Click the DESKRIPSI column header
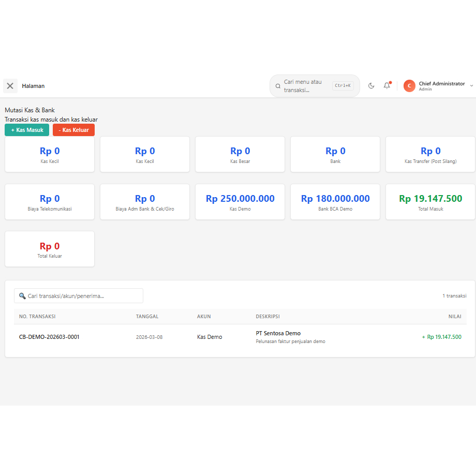The height and width of the screenshot is (476, 476). [x=268, y=316]
